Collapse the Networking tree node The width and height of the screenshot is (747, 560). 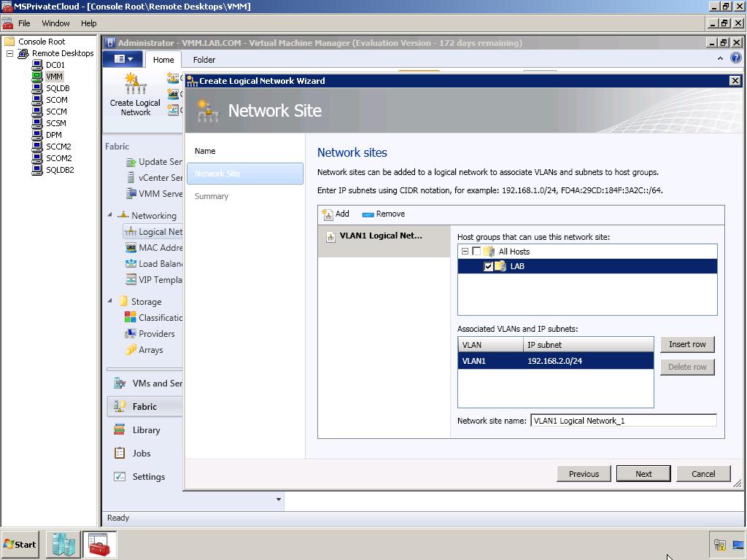[x=110, y=215]
